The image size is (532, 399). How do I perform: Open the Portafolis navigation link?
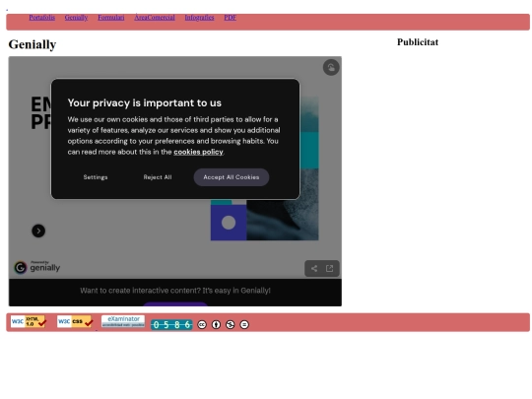tap(41, 18)
